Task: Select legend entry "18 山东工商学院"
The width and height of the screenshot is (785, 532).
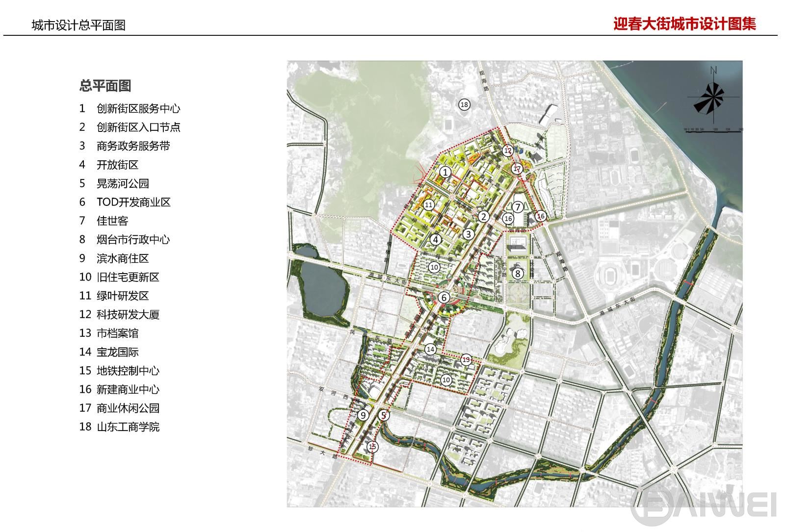Action: pyautogui.click(x=119, y=427)
